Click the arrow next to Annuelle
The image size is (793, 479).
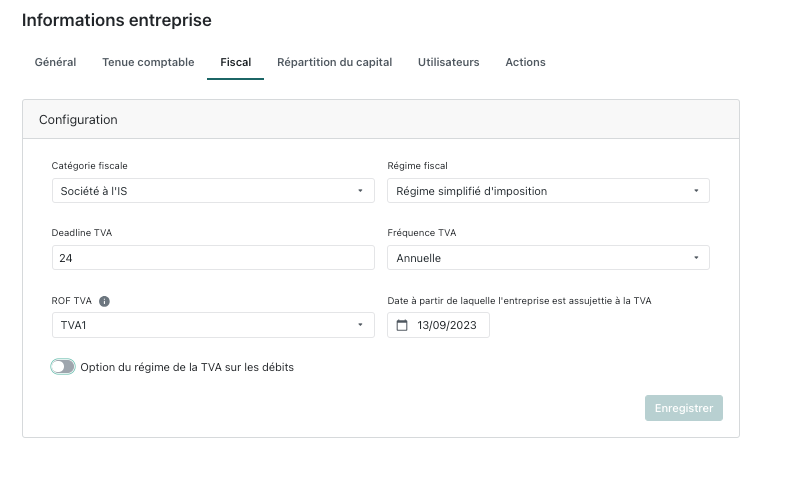[696, 258]
